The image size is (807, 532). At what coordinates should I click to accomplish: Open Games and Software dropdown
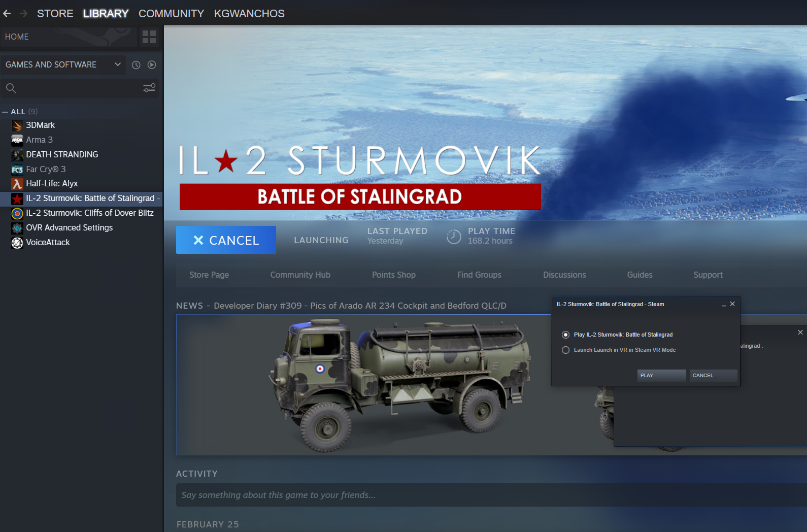coord(63,65)
